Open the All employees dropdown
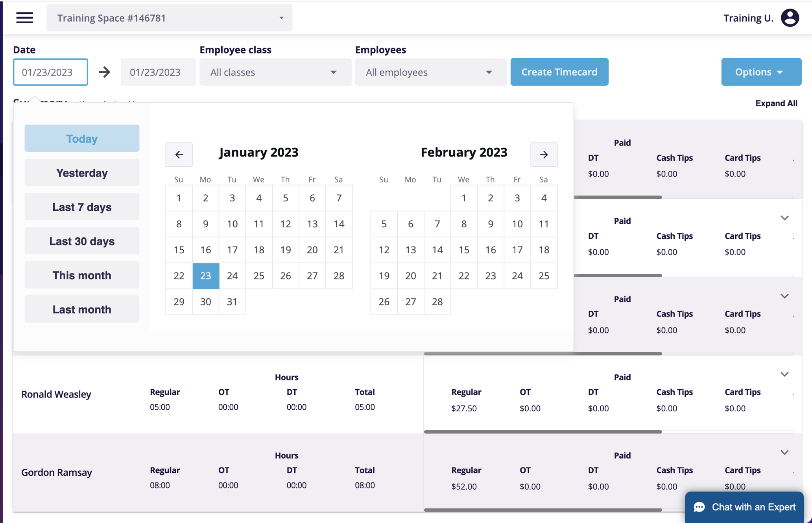812x523 pixels. [430, 72]
